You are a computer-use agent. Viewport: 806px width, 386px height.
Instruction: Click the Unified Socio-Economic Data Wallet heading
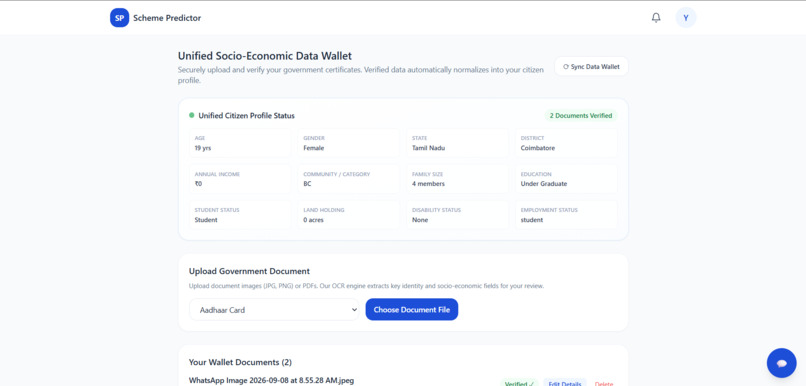click(265, 56)
